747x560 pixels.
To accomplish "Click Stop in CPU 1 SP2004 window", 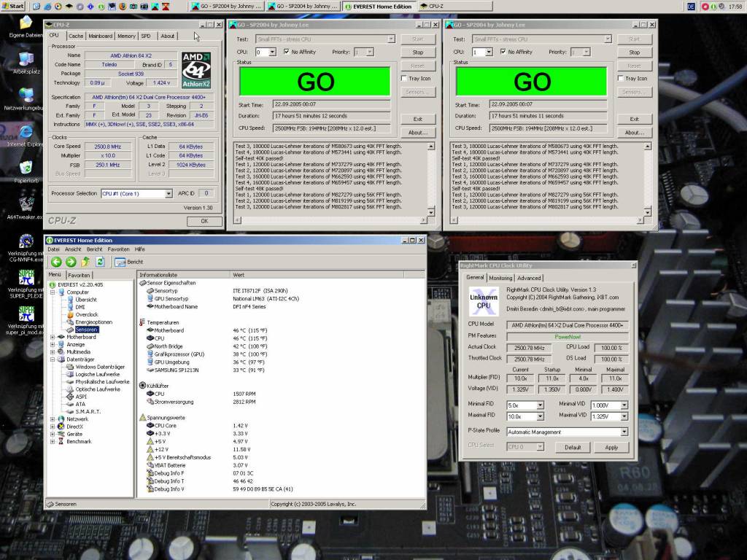I will click(635, 52).
